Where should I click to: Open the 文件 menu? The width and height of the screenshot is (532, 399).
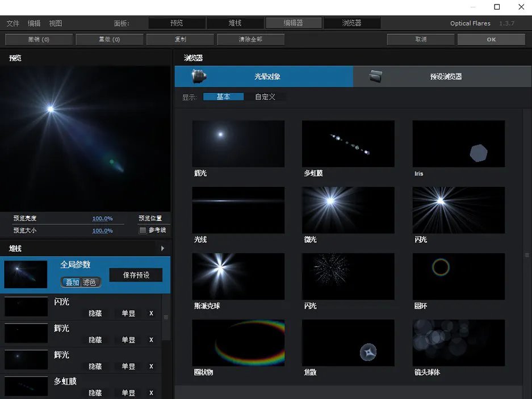pos(12,23)
